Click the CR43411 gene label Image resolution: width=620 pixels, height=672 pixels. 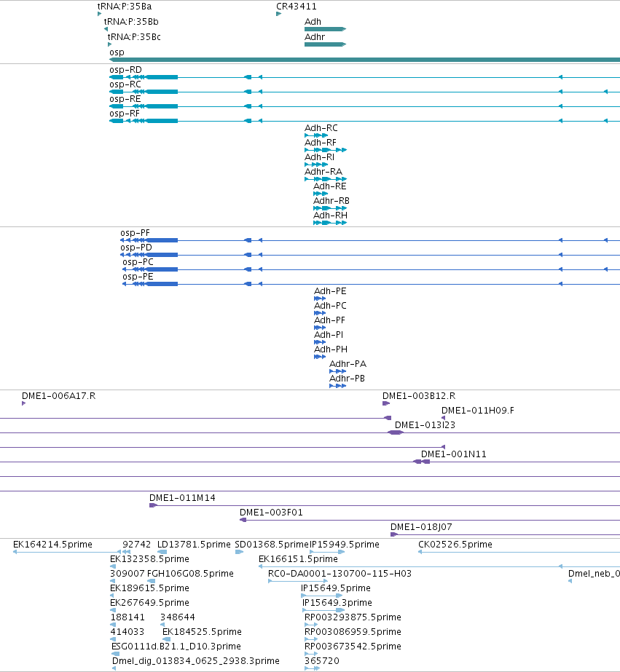coord(297,7)
